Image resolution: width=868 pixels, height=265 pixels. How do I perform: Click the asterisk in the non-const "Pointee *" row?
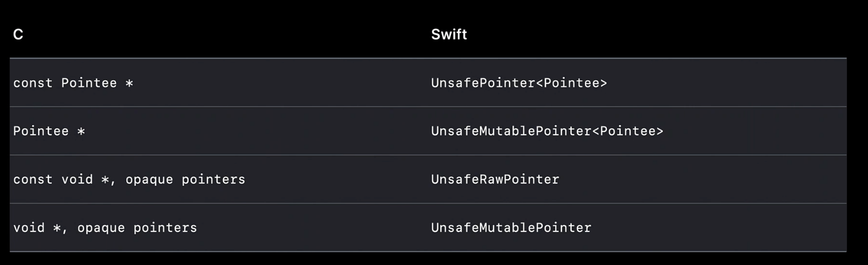[x=81, y=131]
